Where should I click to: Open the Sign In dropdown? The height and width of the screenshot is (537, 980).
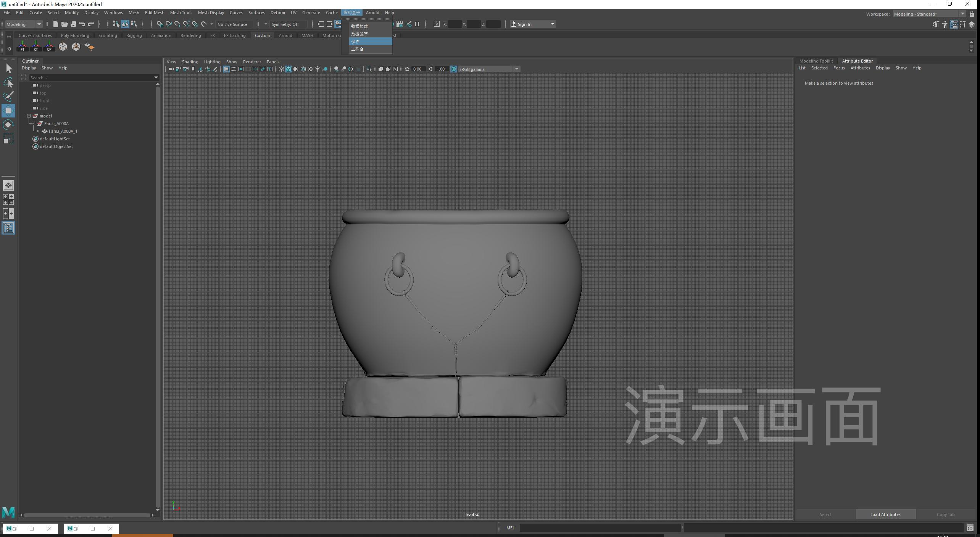click(533, 24)
